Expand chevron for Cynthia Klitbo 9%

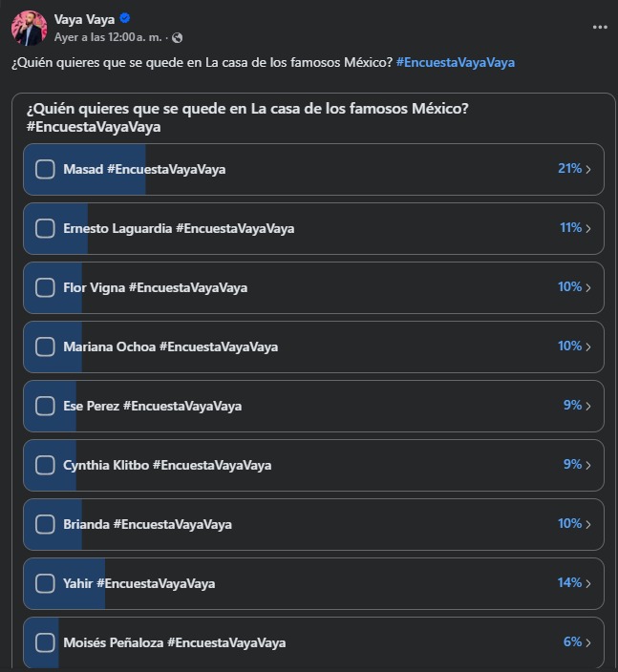point(588,465)
